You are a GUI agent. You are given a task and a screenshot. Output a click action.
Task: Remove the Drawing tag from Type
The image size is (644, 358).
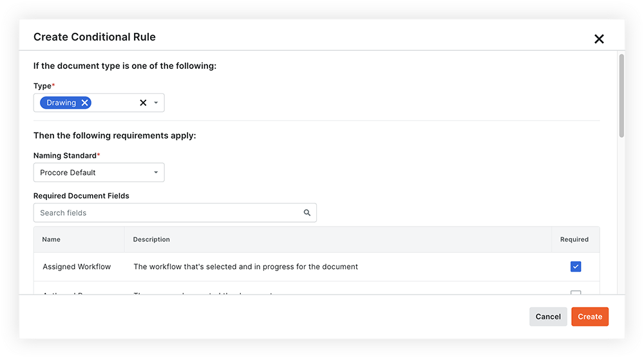(84, 103)
